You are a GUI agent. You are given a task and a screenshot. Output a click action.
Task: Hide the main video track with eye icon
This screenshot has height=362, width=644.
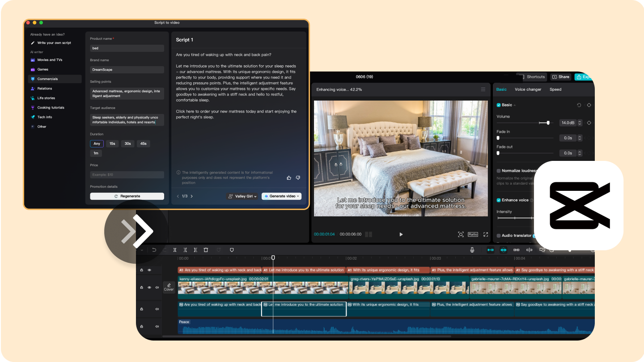coord(149,287)
